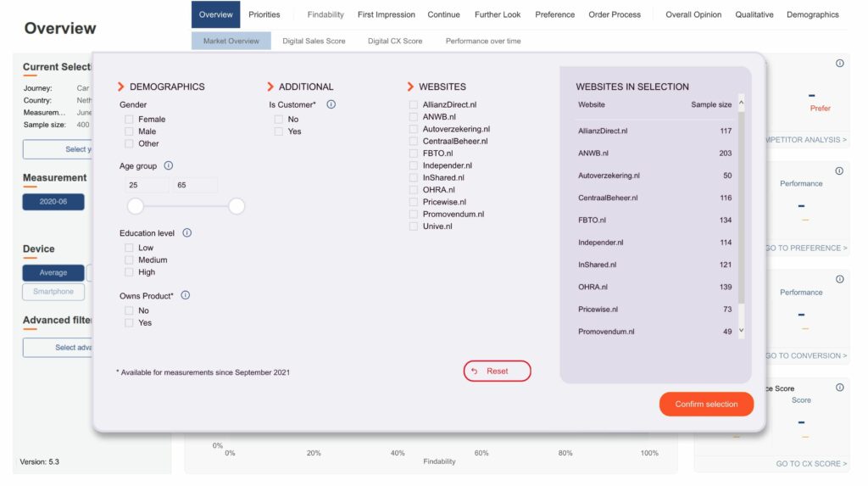The image size is (868, 486).
Task: Collapse the ADDITIONAL section chevron
Action: tap(270, 87)
